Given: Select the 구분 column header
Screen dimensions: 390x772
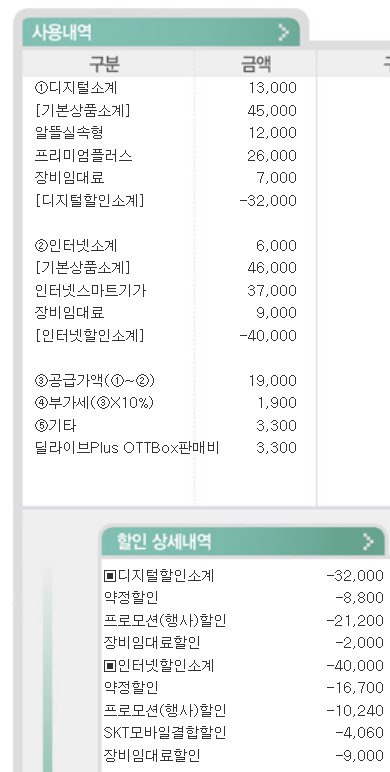Looking at the screenshot, I should [104, 64].
